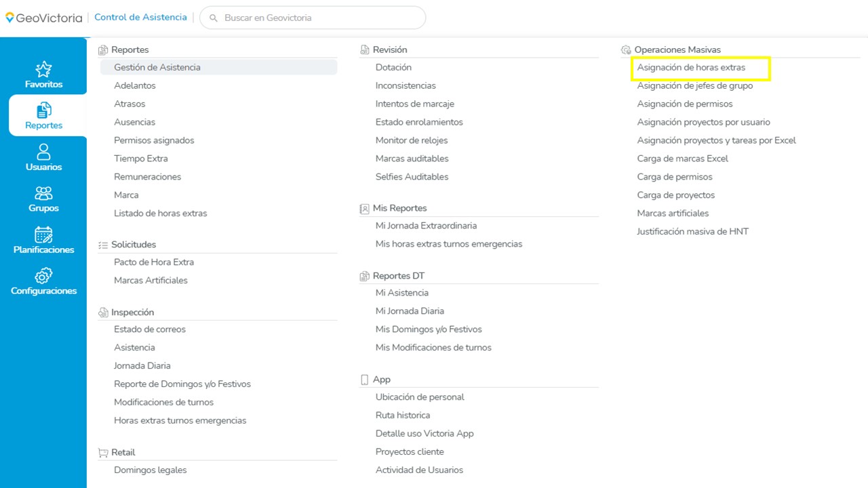This screenshot has width=868, height=488.
Task: Open the Planificaciones calendar icon
Action: (x=43, y=235)
